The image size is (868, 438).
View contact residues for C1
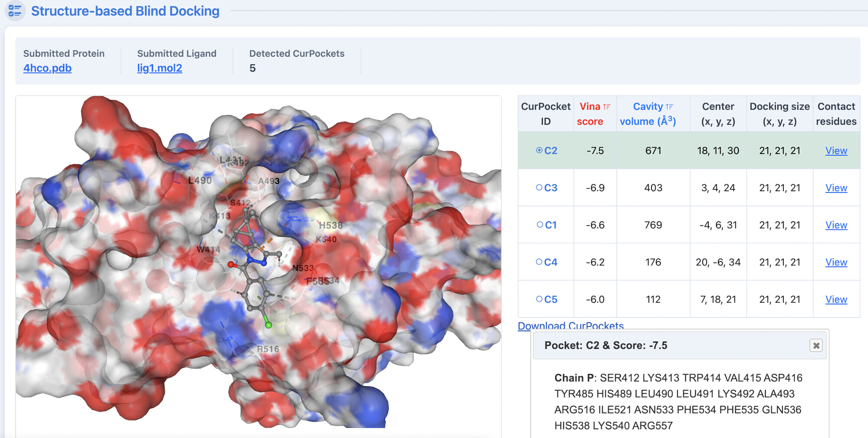(x=836, y=225)
